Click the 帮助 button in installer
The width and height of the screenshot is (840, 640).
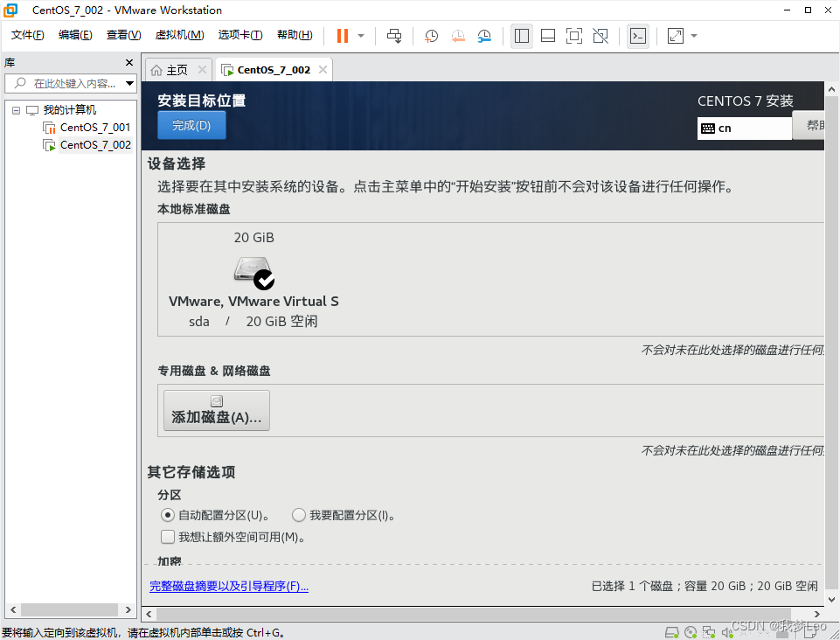[x=809, y=125]
